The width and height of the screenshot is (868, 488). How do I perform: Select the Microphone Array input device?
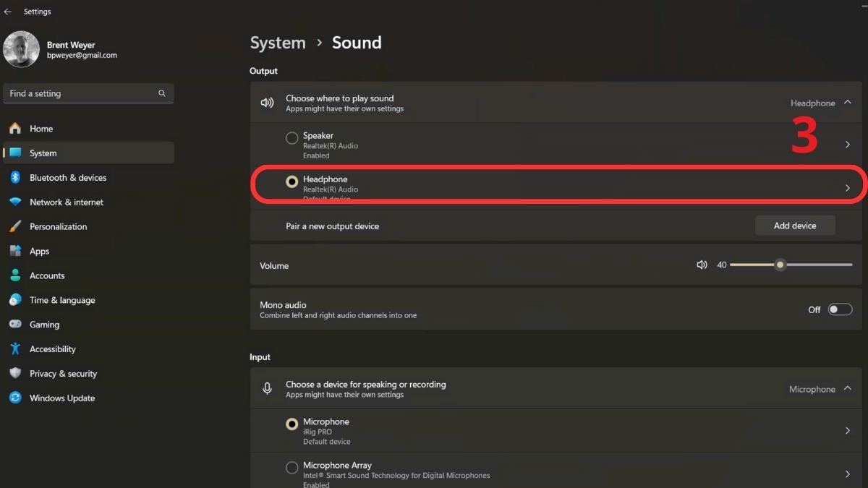292,467
